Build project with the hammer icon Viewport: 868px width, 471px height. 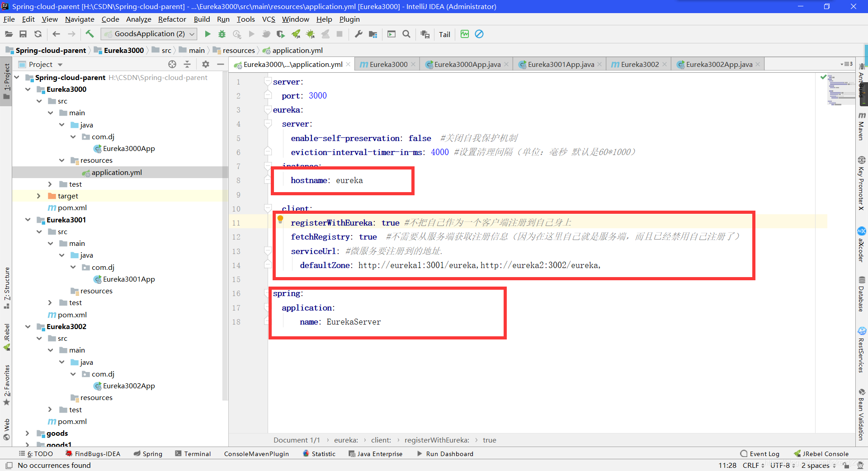tap(90, 34)
